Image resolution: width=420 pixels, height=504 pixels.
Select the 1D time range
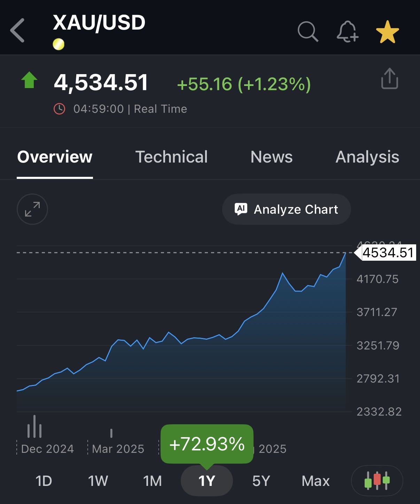(44, 481)
